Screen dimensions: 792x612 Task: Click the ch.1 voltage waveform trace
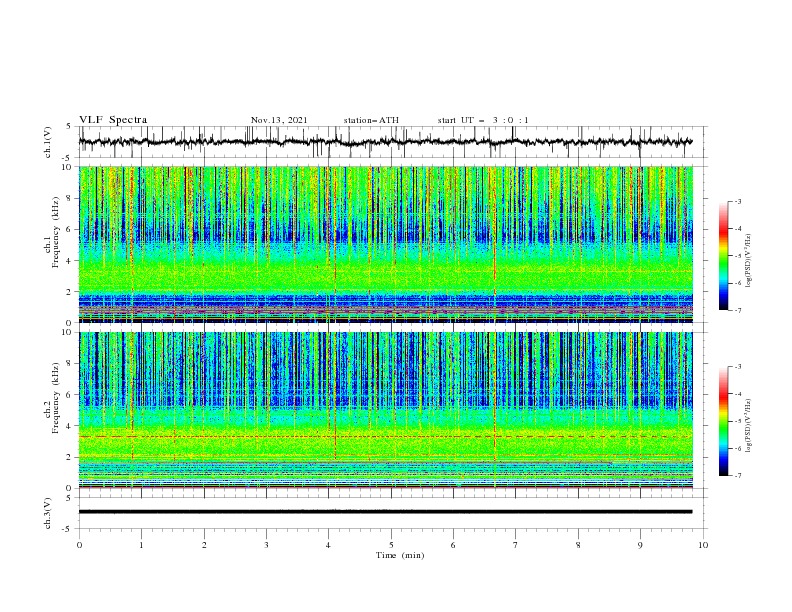point(385,142)
